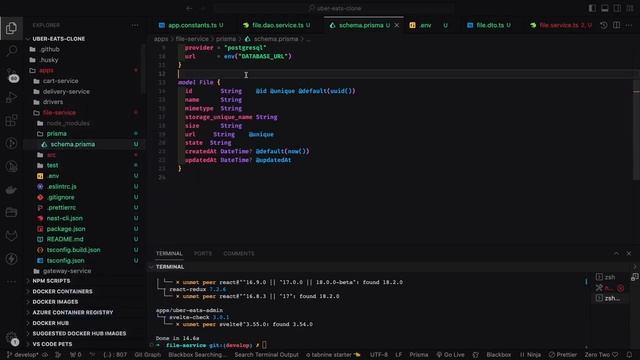Switch to the file.dto.ts tab

[489, 25]
